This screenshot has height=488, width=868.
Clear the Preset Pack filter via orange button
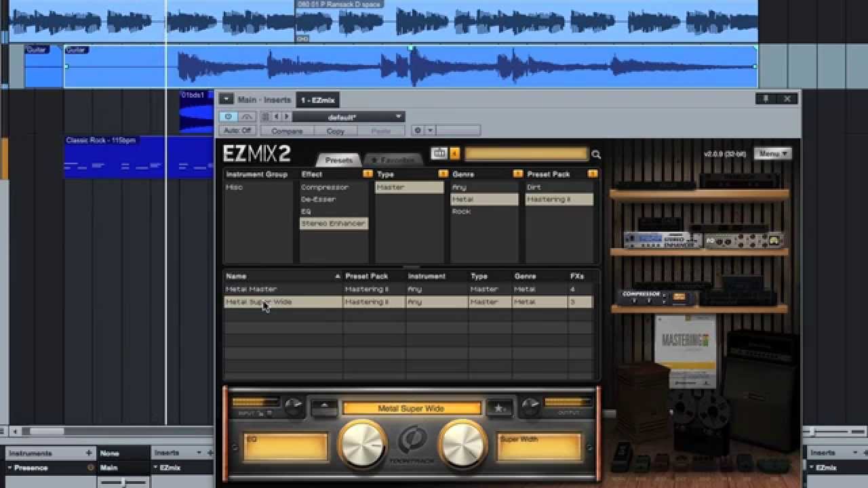592,174
